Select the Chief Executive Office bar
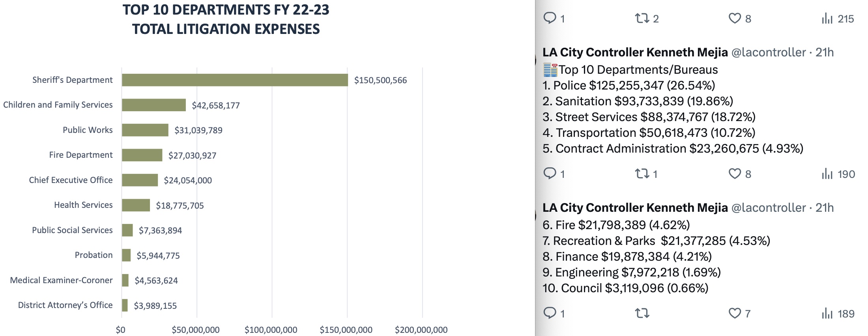The image size is (868, 336). tap(140, 180)
